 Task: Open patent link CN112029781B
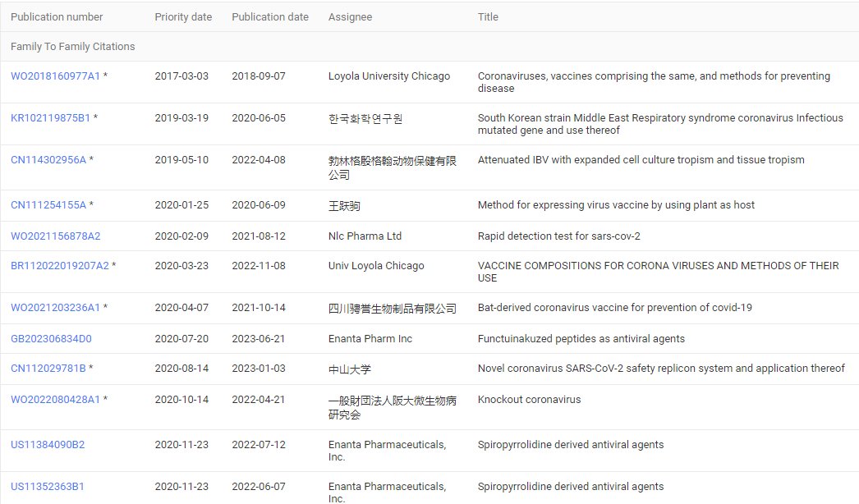pos(48,368)
